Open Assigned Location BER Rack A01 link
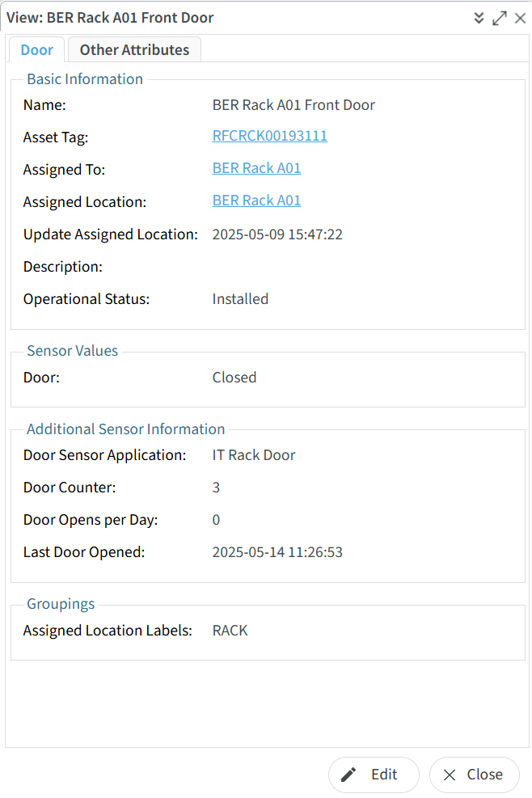Image resolution: width=532 pixels, height=798 pixels. coord(256,201)
